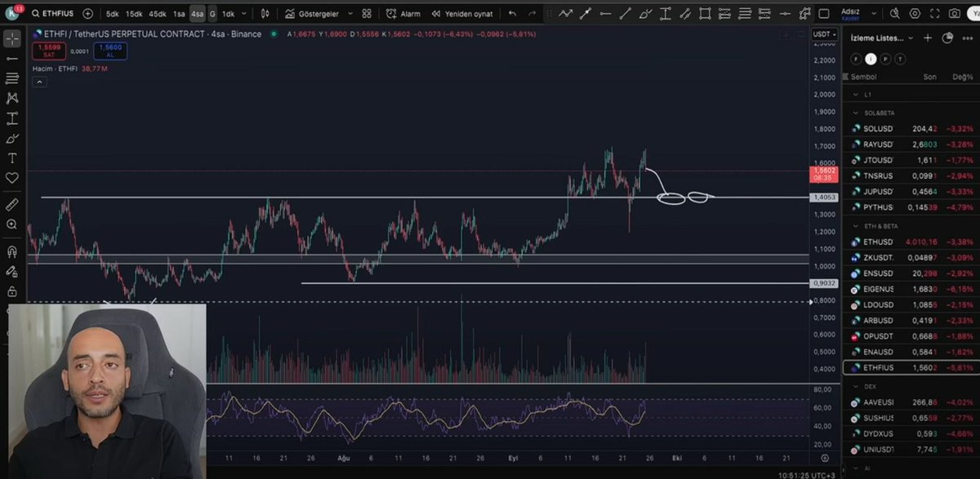Undo the last chart action

tap(512, 14)
